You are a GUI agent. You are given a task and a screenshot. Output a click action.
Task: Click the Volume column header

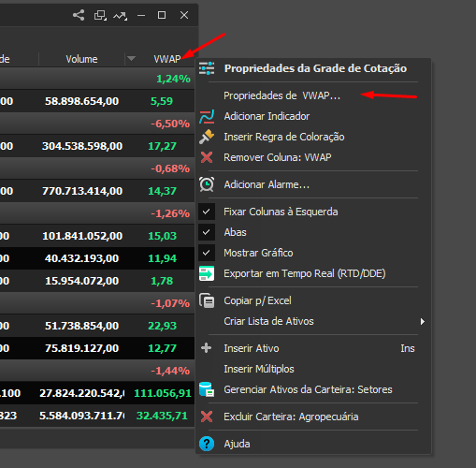pos(81,59)
